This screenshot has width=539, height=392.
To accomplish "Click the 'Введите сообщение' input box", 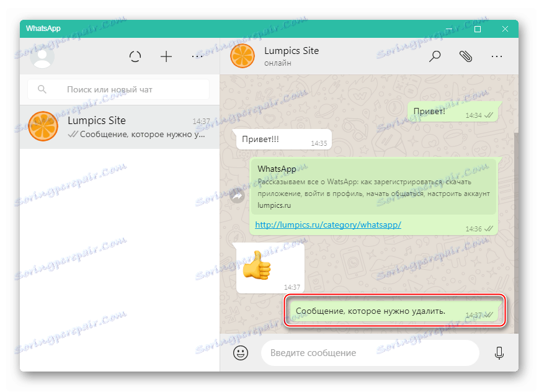I will (x=370, y=353).
